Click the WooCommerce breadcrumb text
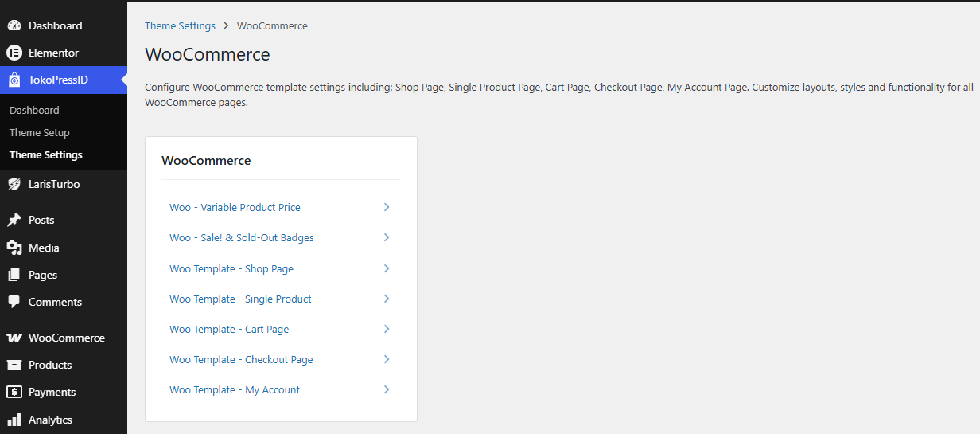Screen dimensions: 980x434 coord(272,25)
